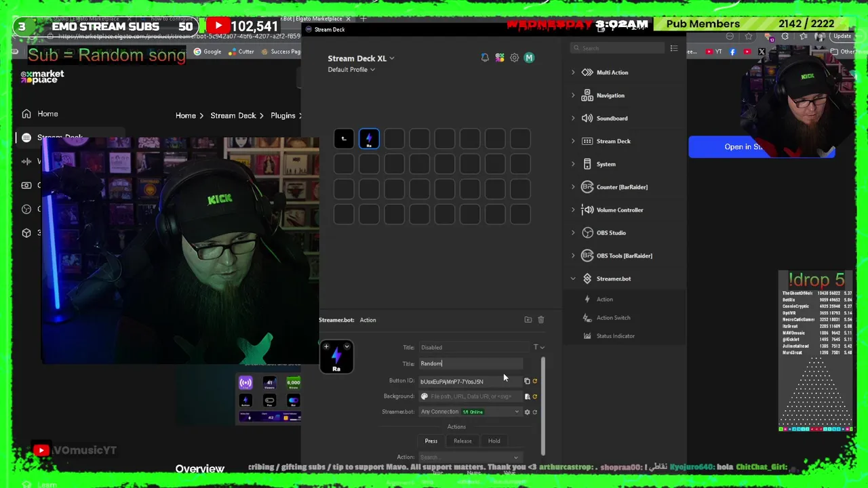This screenshot has height=488, width=868.
Task: Open Stream Deck preferences gear
Action: tap(514, 58)
